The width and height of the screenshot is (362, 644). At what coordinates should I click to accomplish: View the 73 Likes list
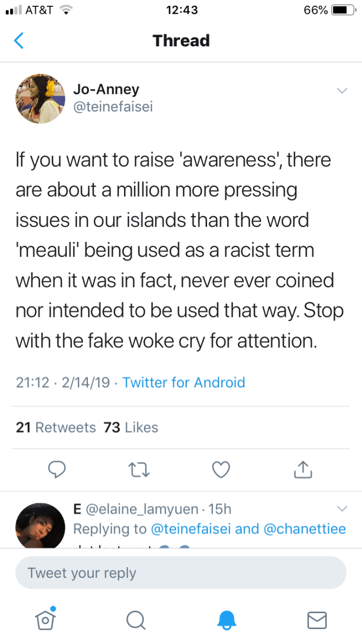point(131,427)
